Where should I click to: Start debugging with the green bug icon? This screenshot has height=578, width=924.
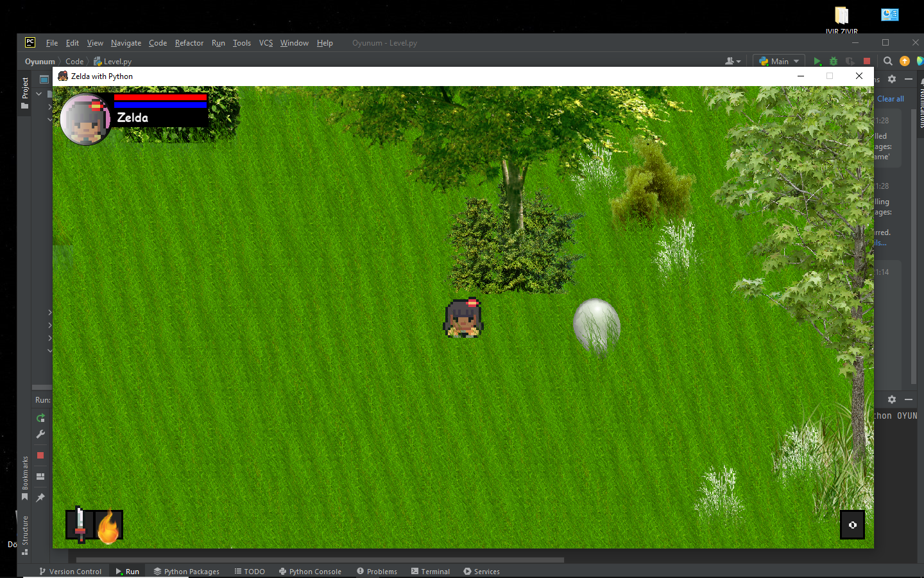(x=834, y=61)
